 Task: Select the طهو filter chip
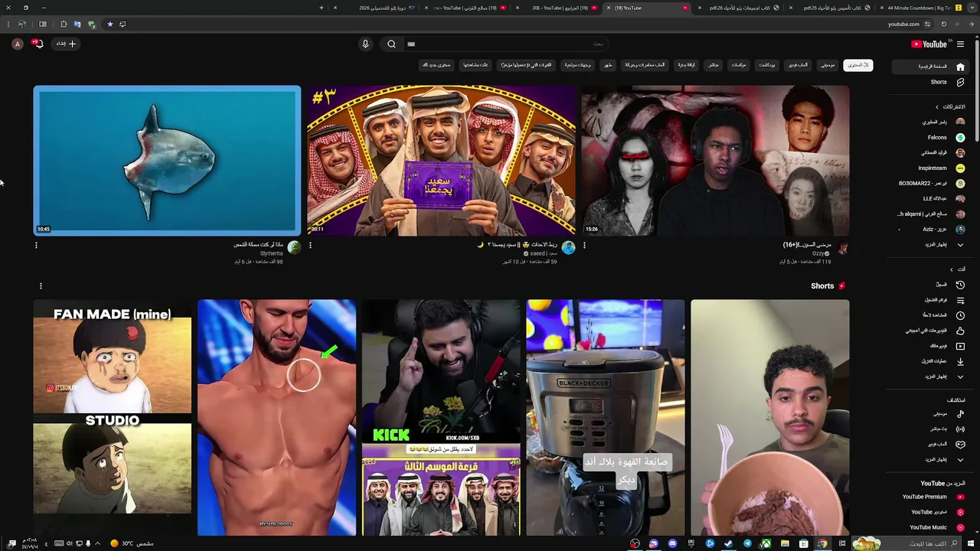[x=608, y=65]
